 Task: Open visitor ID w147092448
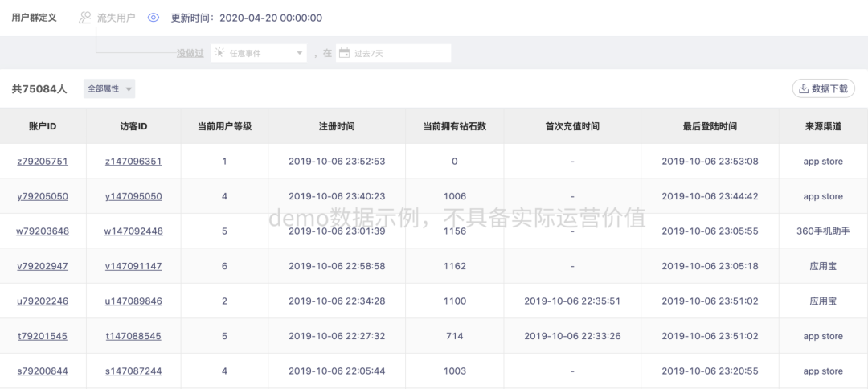coord(133,231)
